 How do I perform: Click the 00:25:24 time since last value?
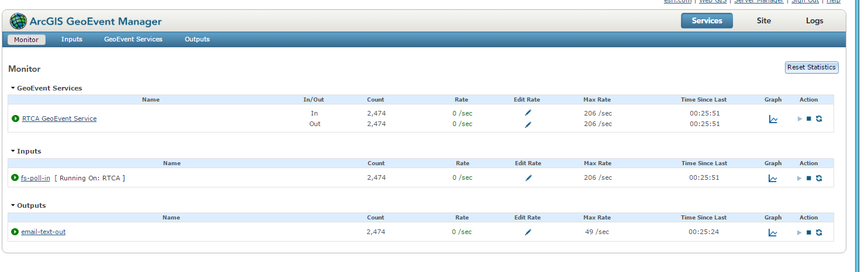(704, 232)
